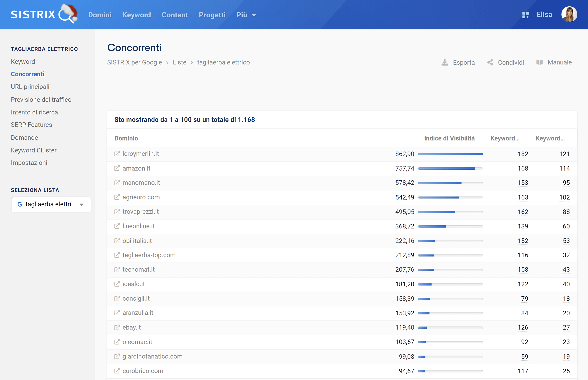Open the Keyword top navigation item
Screen dimensions: 588x380
pos(136,15)
